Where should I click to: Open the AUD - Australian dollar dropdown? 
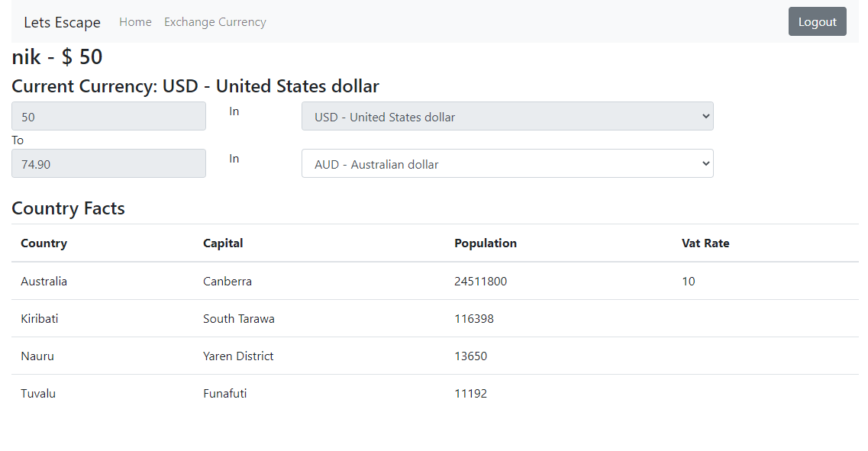click(x=507, y=163)
